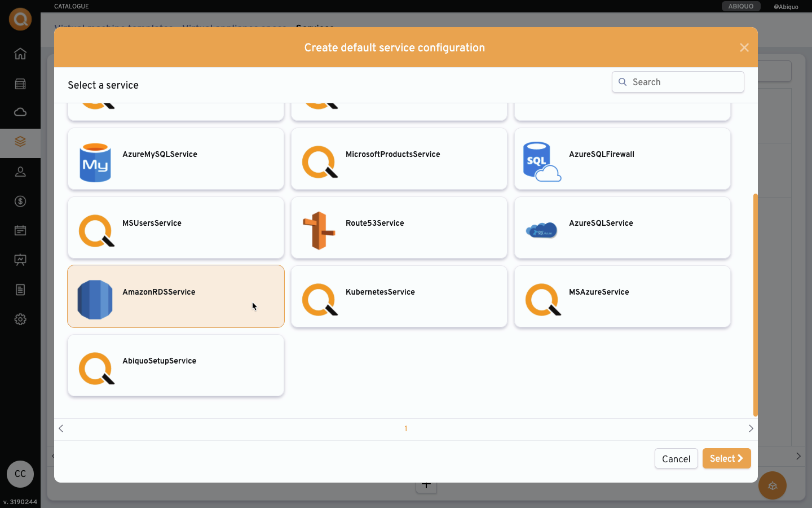Open the Infrastructure server icon in the sidebar
Screen dimensions: 812x508
(20, 84)
